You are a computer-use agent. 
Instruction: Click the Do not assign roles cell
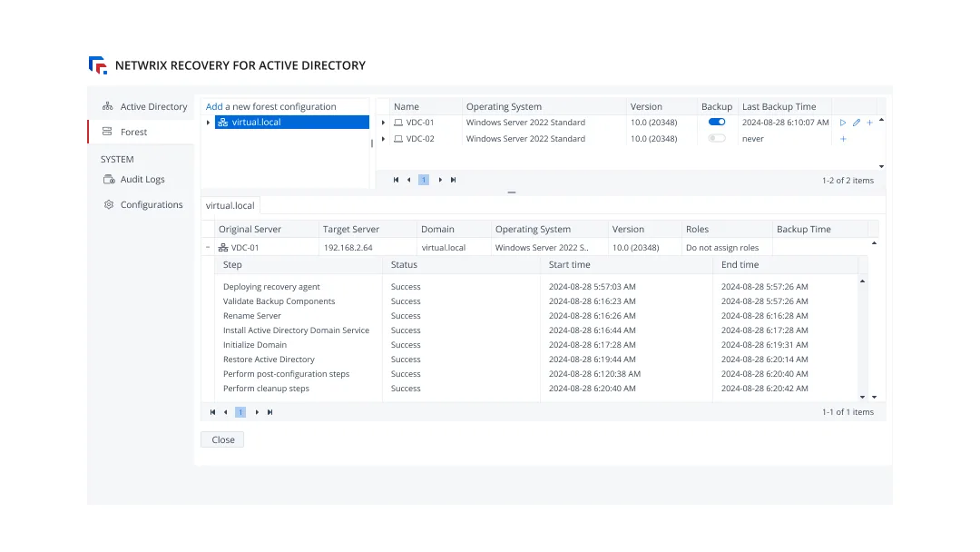(x=722, y=248)
